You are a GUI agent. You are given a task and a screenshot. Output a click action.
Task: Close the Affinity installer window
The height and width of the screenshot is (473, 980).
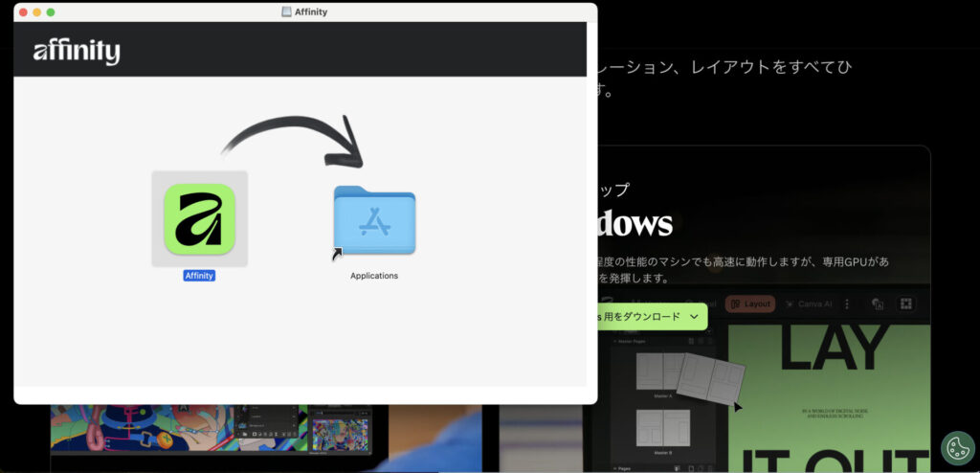coord(22,11)
